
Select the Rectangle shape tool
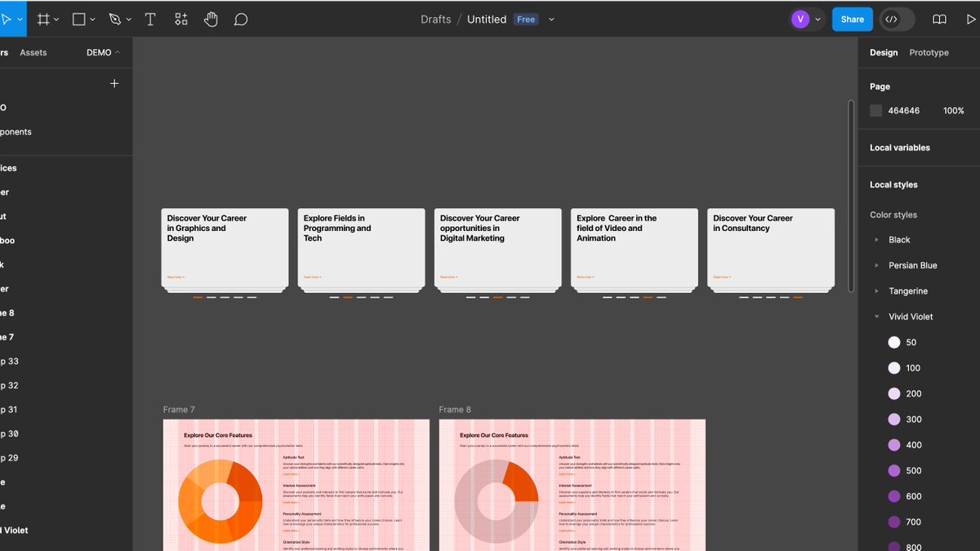[x=79, y=19]
